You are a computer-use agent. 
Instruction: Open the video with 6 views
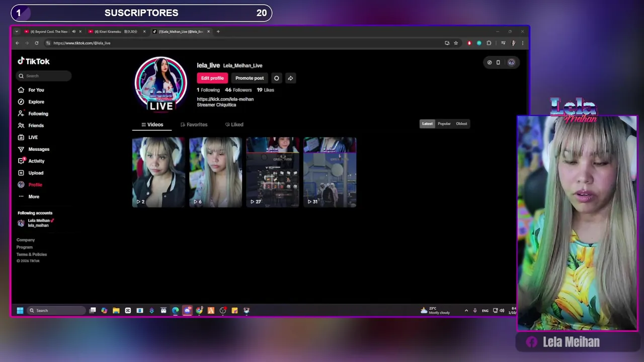click(215, 172)
